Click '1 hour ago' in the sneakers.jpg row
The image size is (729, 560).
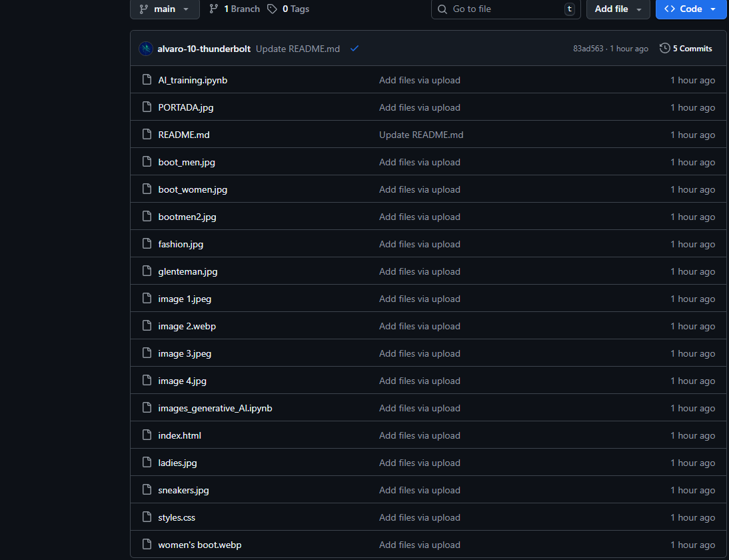pyautogui.click(x=693, y=490)
